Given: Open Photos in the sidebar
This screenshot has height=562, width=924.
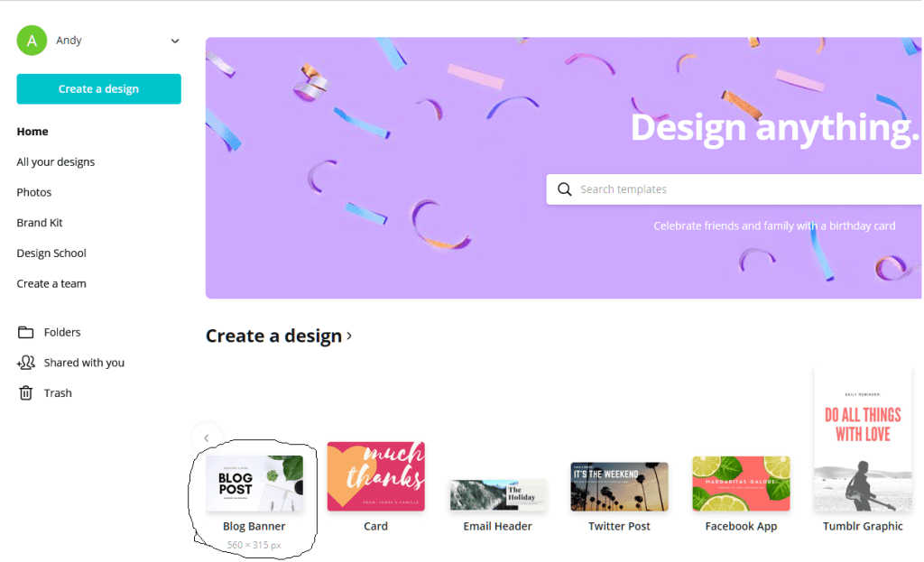Looking at the screenshot, I should [x=33, y=192].
